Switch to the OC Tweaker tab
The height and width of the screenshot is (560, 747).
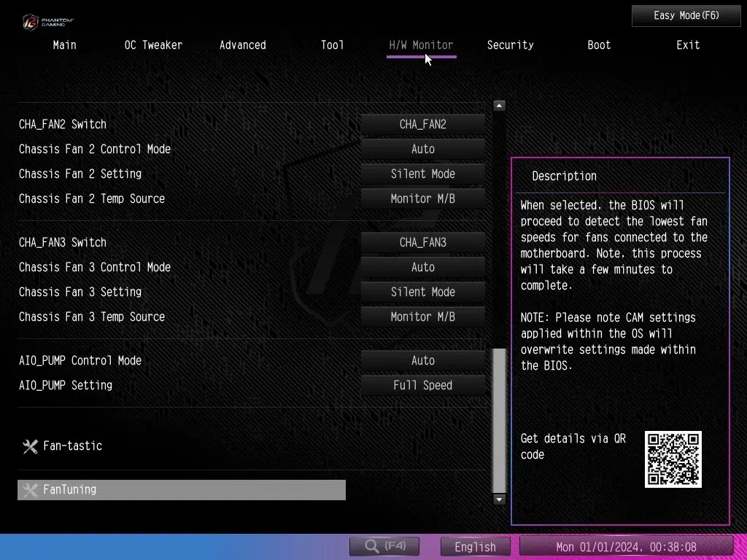153,45
